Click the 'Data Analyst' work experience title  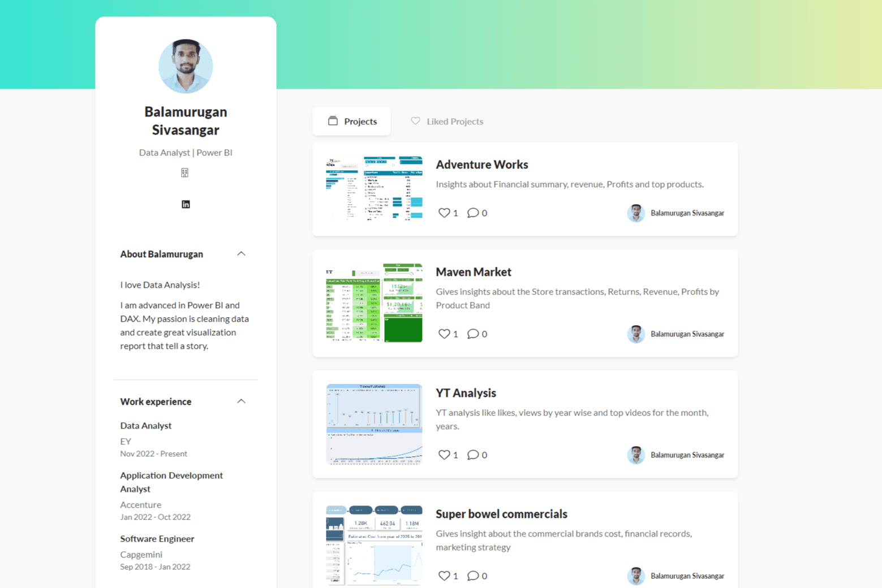click(x=145, y=426)
